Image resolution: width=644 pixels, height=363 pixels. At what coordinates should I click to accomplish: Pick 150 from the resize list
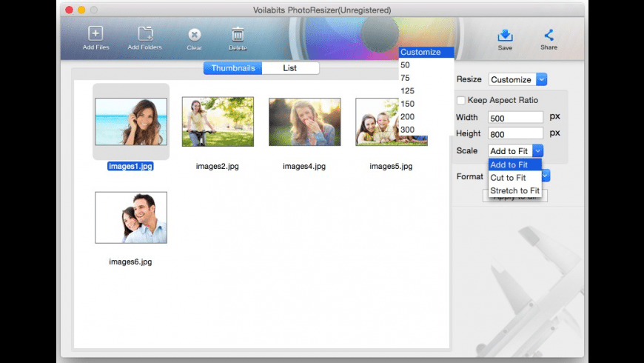[407, 104]
